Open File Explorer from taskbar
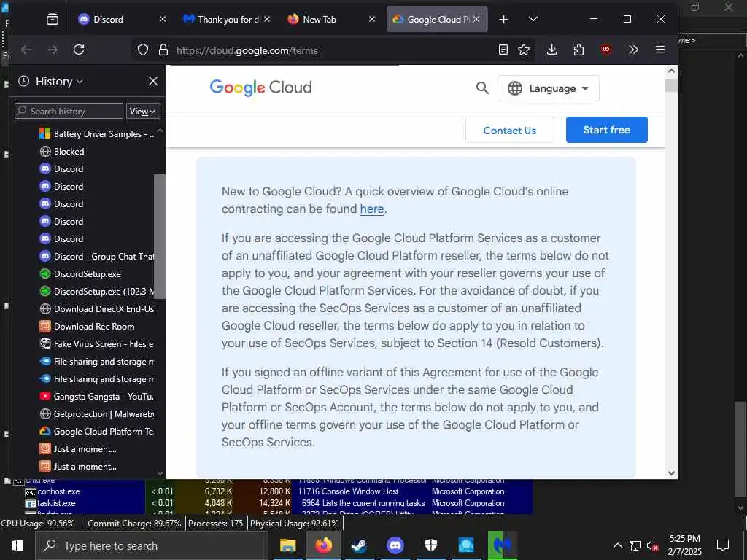Image resolution: width=747 pixels, height=560 pixels. point(287,545)
